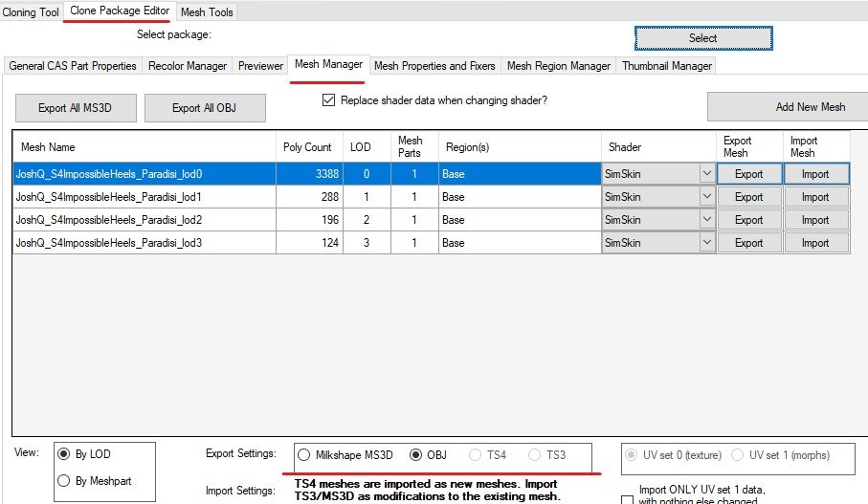Image resolution: width=868 pixels, height=504 pixels.
Task: Open the Clone Package Editor tab
Action: pos(120,11)
